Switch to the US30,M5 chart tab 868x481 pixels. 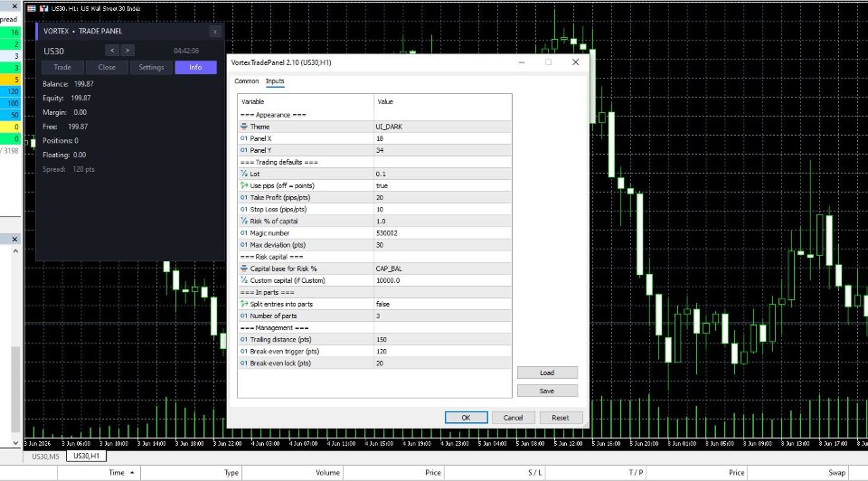[x=45, y=457]
